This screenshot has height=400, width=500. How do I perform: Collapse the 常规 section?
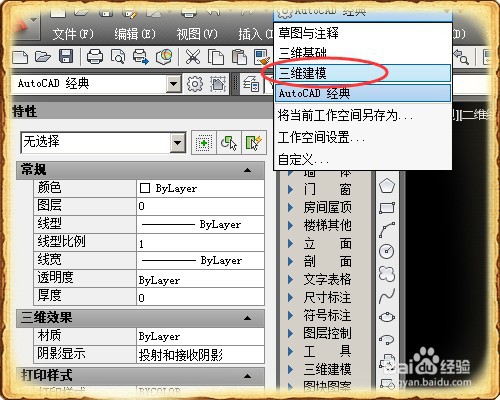pyautogui.click(x=247, y=170)
